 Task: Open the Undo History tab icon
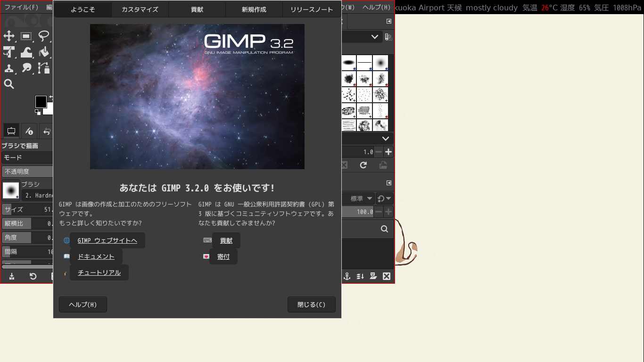[x=47, y=131]
